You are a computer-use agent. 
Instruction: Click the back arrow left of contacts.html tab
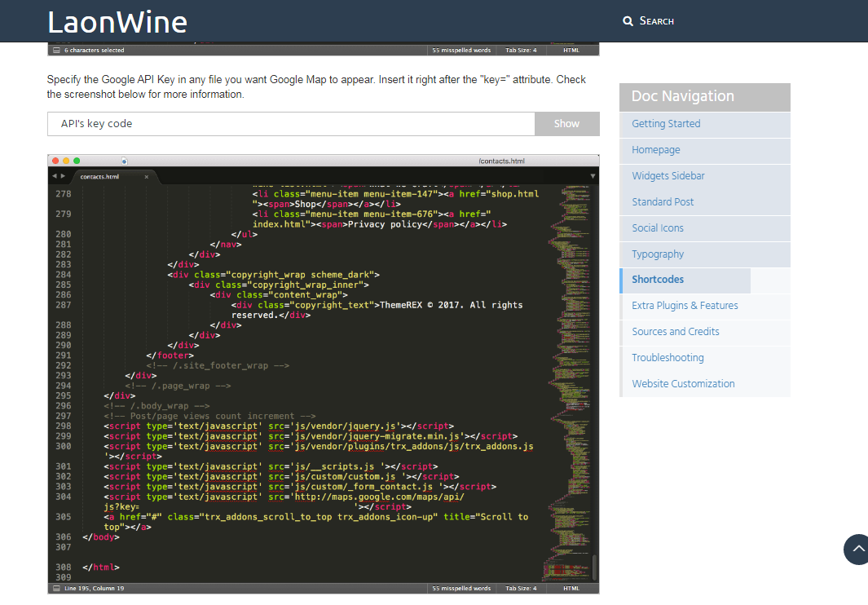[55, 175]
